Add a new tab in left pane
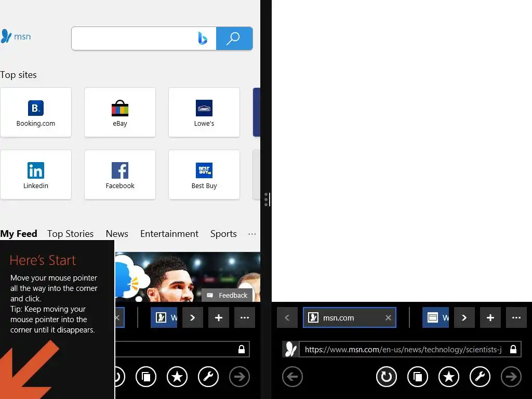Viewport: 532px width, 399px height. [219, 317]
